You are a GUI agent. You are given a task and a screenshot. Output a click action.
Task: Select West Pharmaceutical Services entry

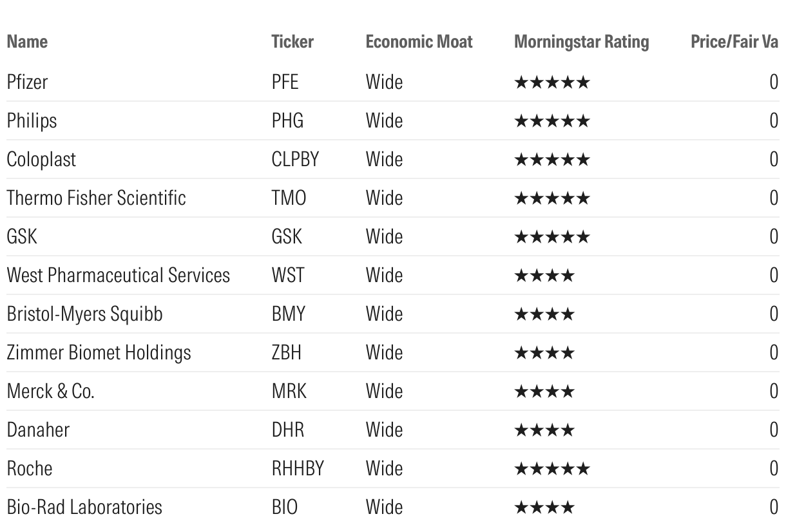pyautogui.click(x=118, y=275)
